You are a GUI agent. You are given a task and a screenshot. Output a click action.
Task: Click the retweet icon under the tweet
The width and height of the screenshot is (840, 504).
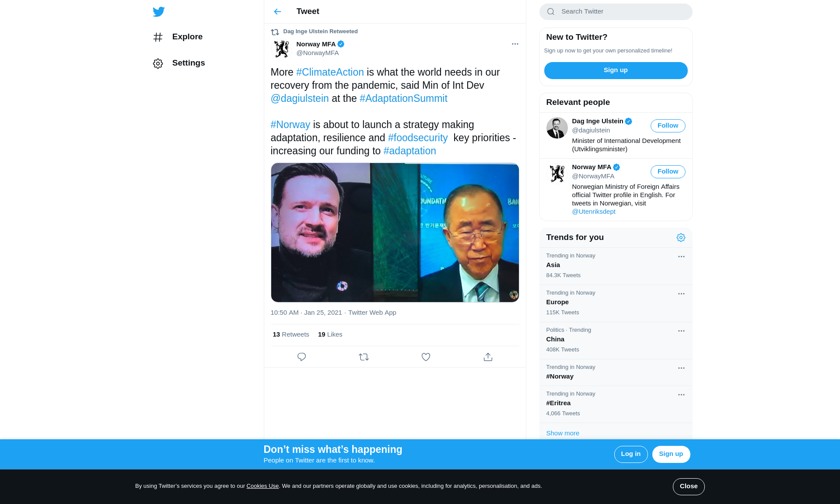pos(364,357)
